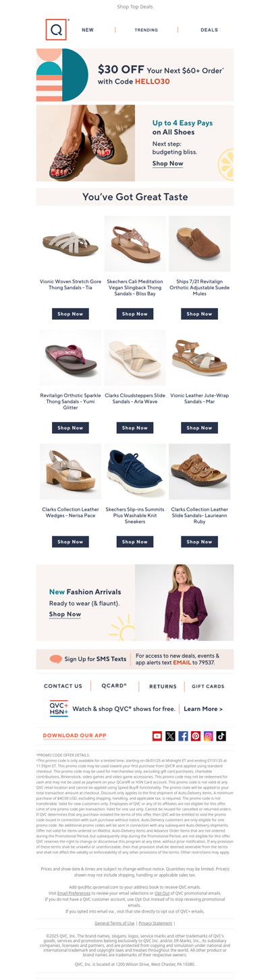Click Shop Now under Easy Pays banner
Screen dimensions: 270x980
(167, 163)
